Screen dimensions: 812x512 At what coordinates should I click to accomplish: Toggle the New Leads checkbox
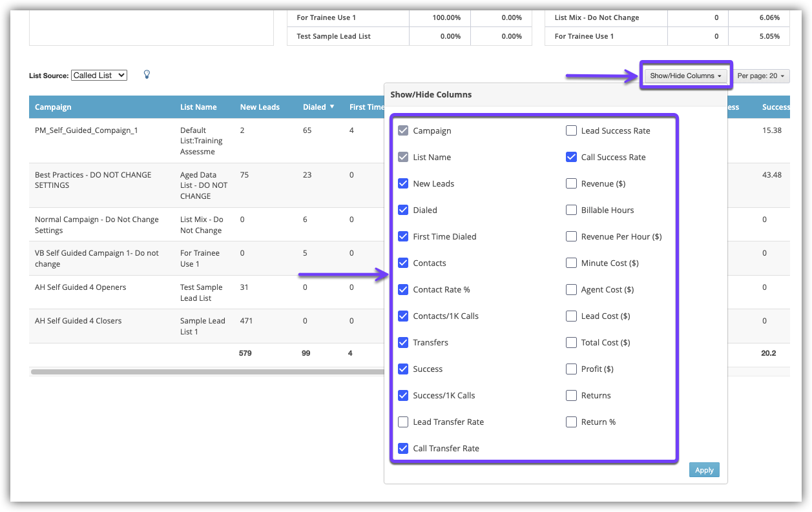[403, 183]
